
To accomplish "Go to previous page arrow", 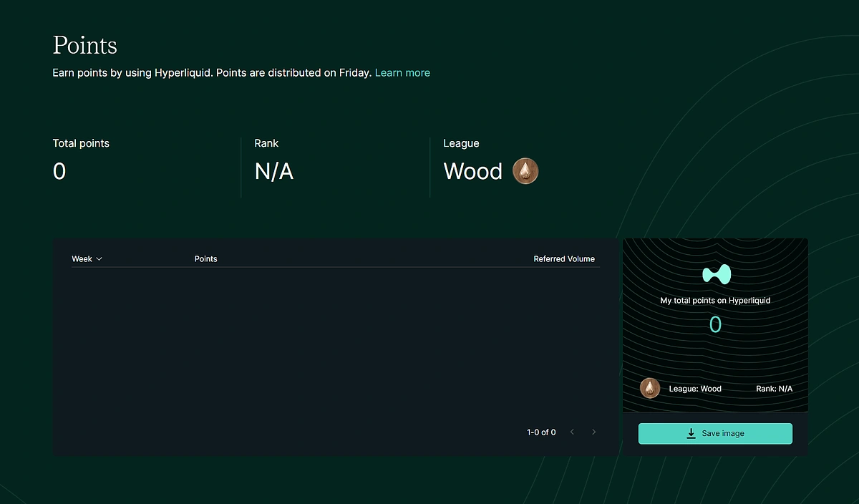I will pos(572,432).
